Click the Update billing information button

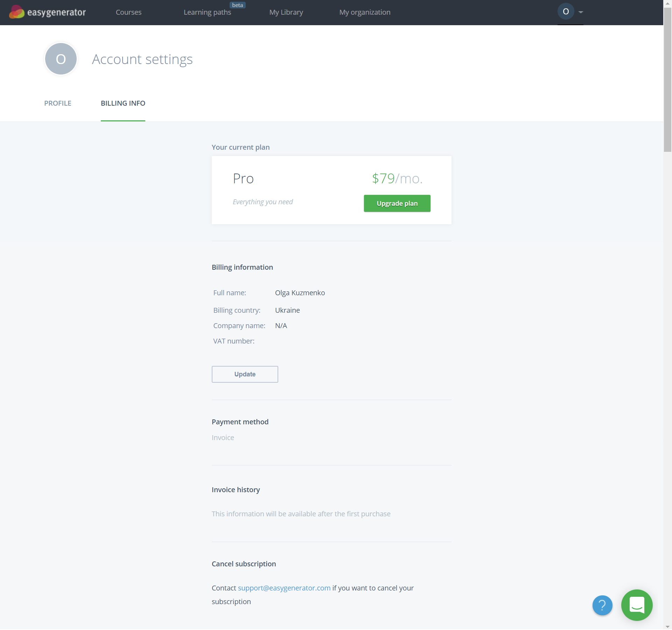click(x=245, y=374)
